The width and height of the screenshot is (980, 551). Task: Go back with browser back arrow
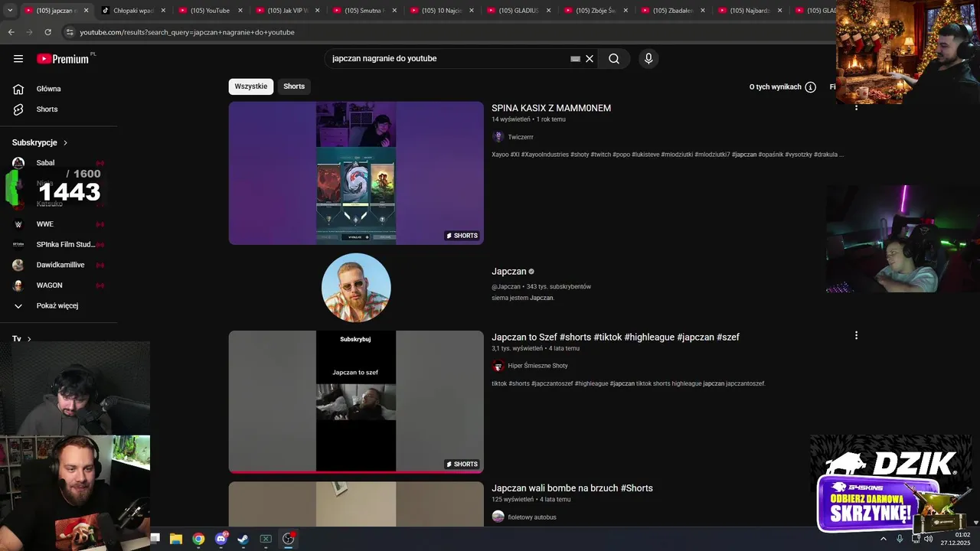tap(11, 32)
